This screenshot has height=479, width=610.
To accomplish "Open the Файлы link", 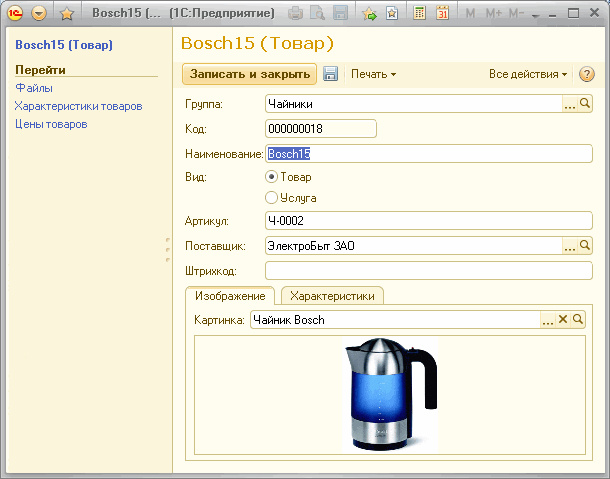I will tap(34, 88).
